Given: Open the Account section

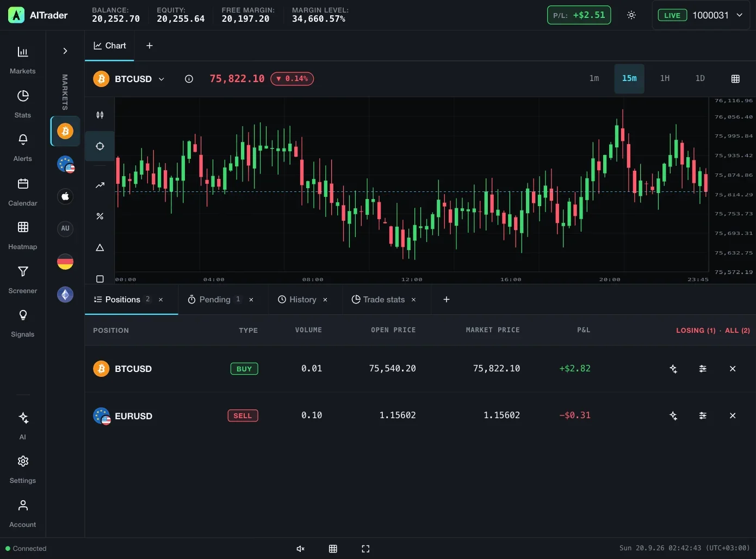Looking at the screenshot, I should click(23, 513).
